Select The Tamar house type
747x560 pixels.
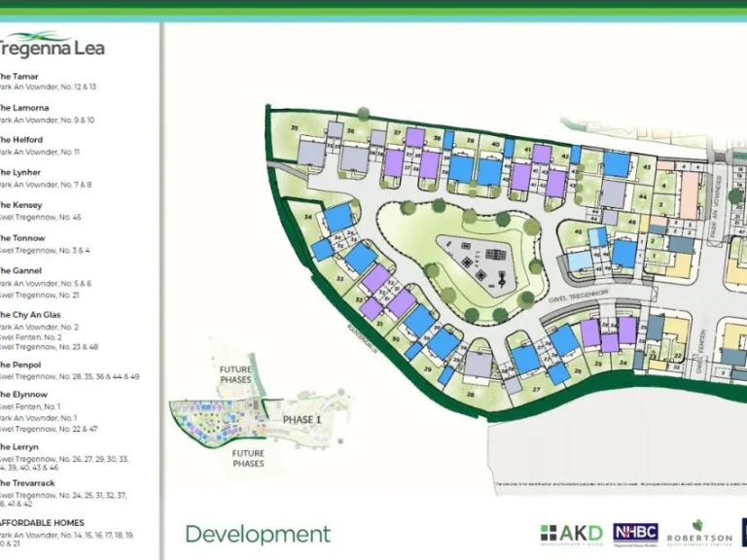coord(19,76)
